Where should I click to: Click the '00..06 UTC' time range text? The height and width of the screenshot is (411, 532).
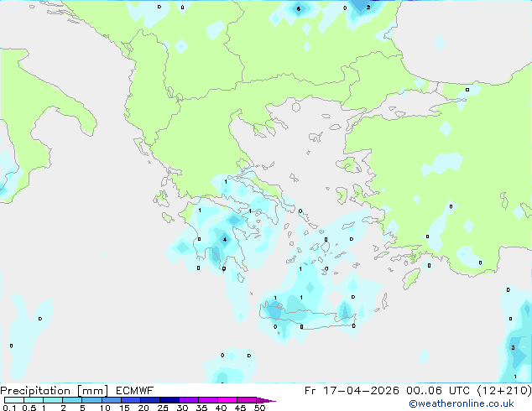click(x=438, y=391)
